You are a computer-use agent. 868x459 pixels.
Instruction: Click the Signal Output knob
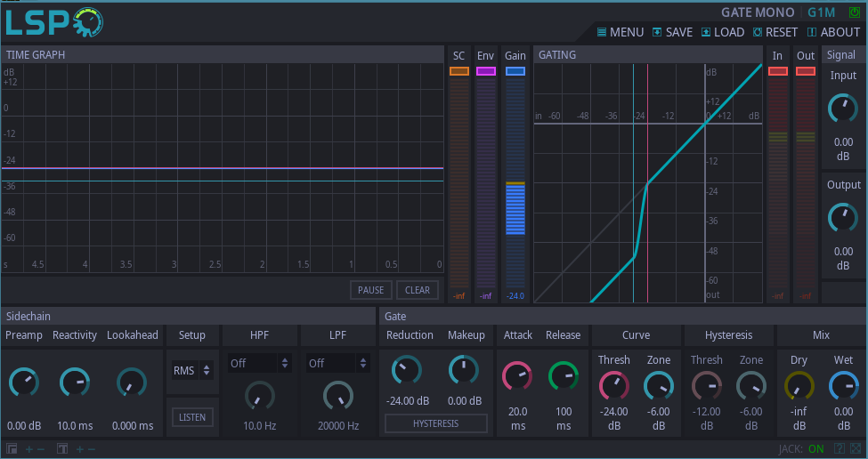click(843, 217)
